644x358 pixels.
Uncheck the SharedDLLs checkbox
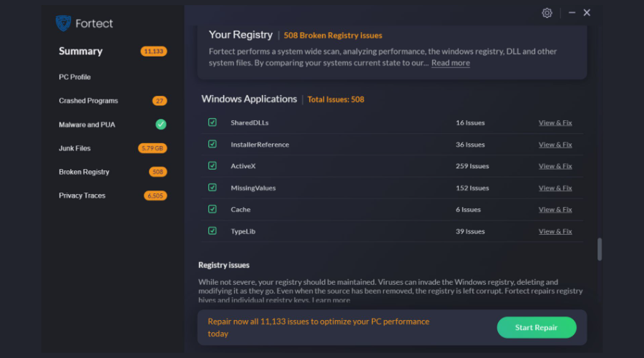click(x=213, y=122)
